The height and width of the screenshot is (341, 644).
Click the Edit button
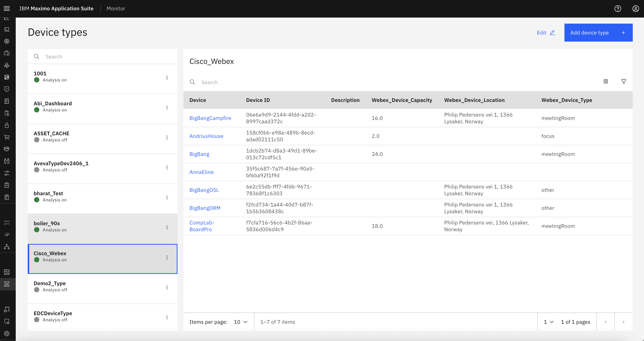546,33
